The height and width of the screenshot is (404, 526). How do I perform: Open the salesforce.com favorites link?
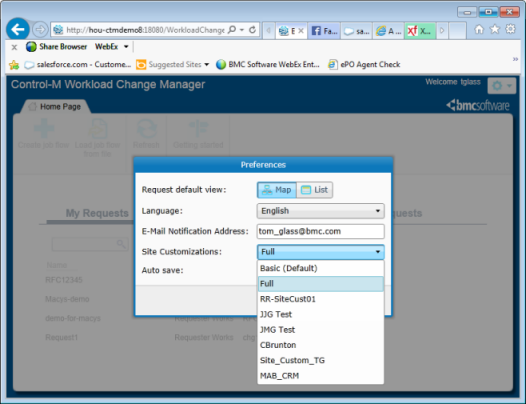click(x=78, y=64)
